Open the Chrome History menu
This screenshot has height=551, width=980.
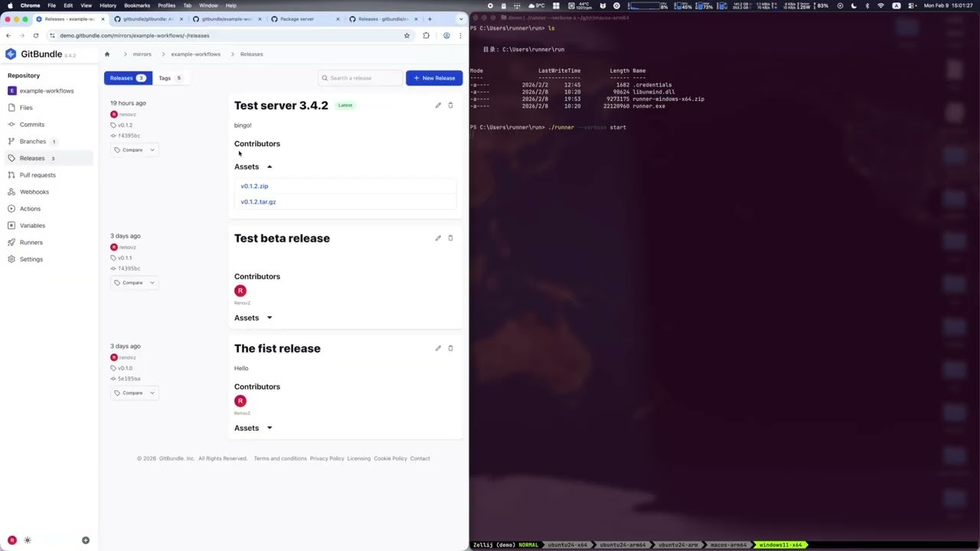[x=108, y=5]
